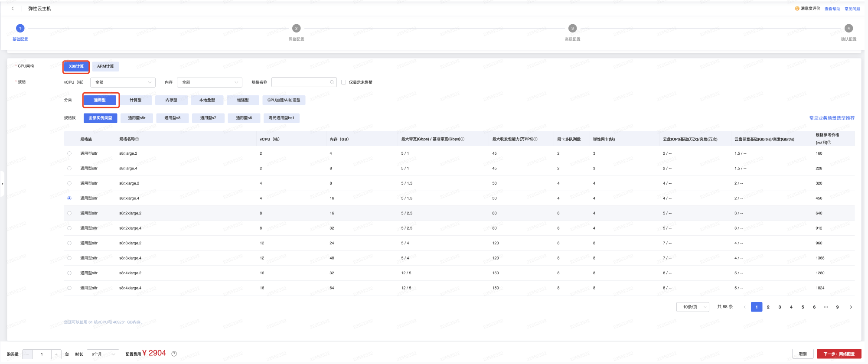This screenshot has width=868, height=364.
Task: Click the back arrow beside 弹性云主机
Action: click(13, 9)
